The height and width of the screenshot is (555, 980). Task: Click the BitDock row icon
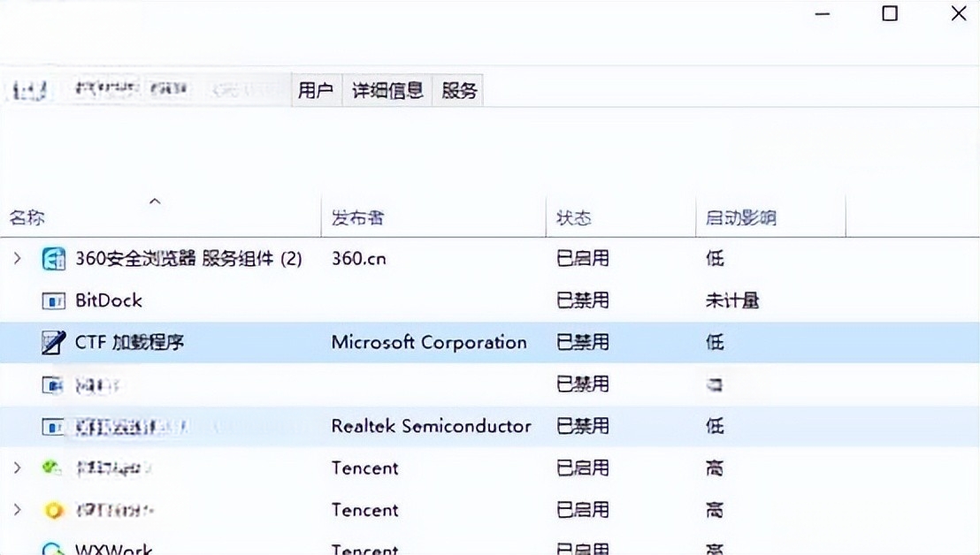pyautogui.click(x=53, y=301)
